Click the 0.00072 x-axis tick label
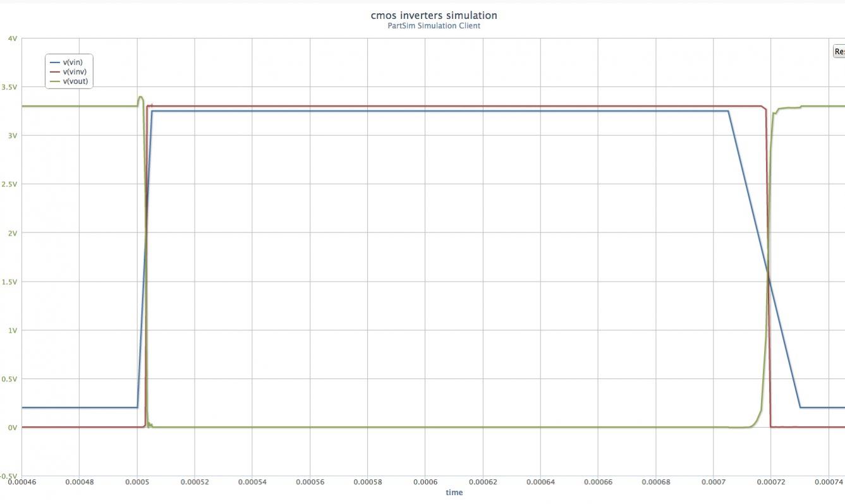Viewport: 845px width, 504px height. tap(771, 483)
